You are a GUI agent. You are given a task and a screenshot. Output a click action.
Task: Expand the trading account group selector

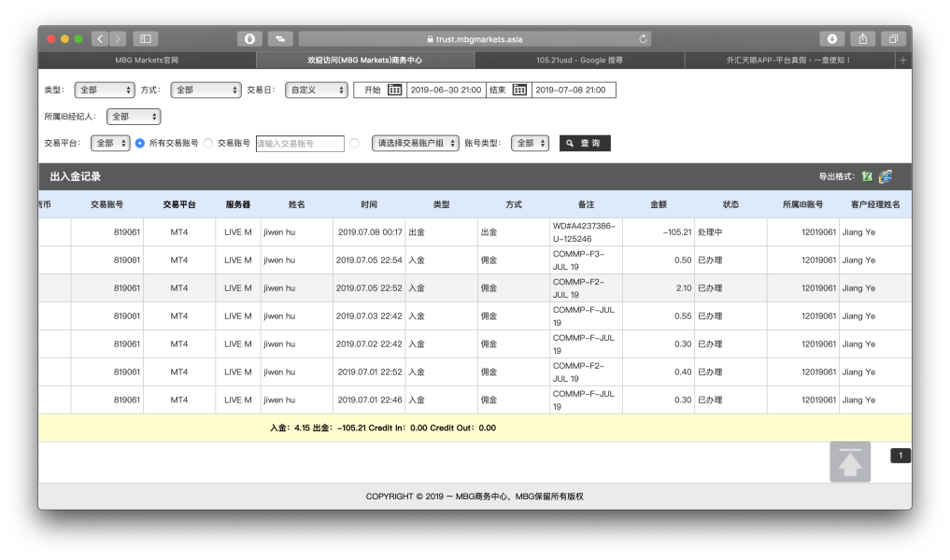pyautogui.click(x=416, y=144)
